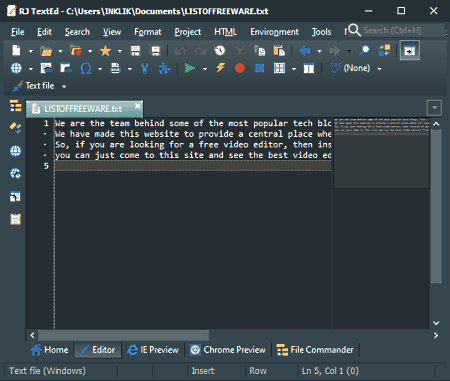Click the document minimap thumbnail

381,153
